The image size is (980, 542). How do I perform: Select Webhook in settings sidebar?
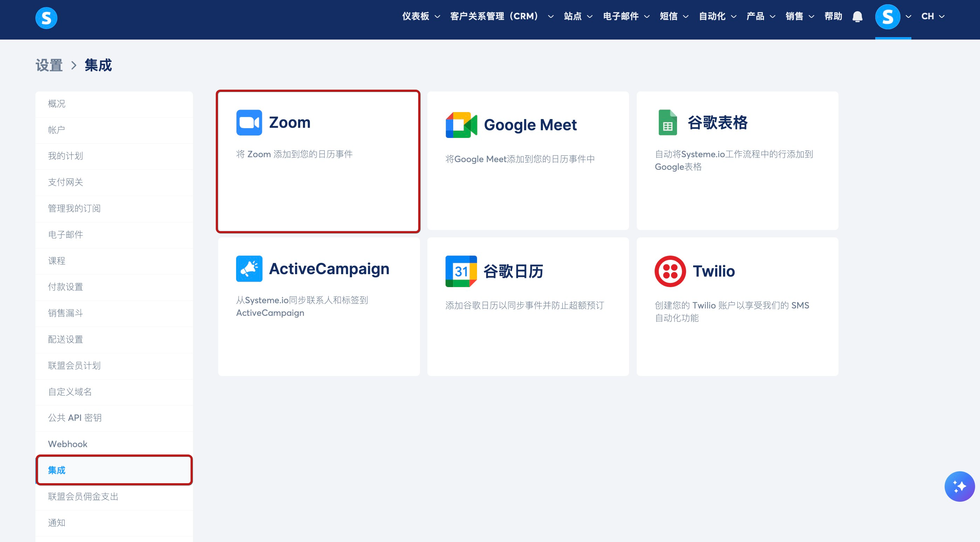click(68, 444)
